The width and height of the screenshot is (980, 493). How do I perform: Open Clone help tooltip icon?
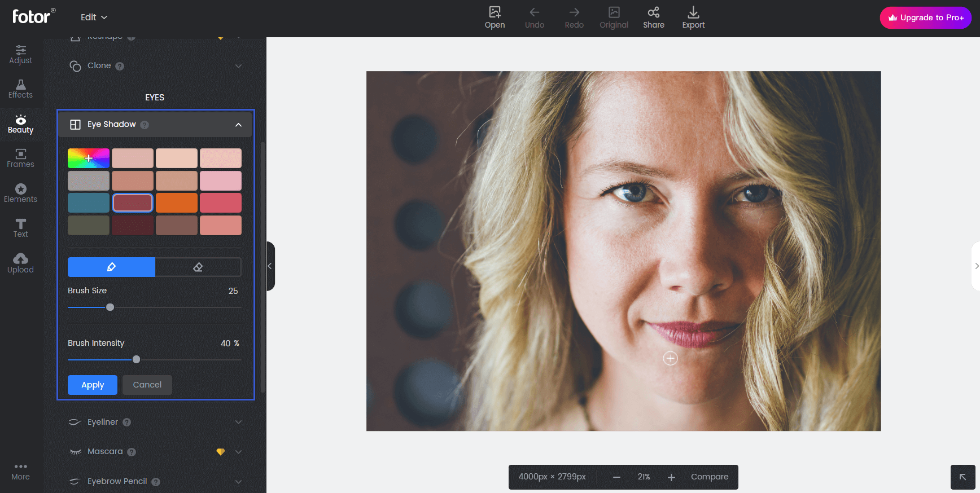(120, 66)
